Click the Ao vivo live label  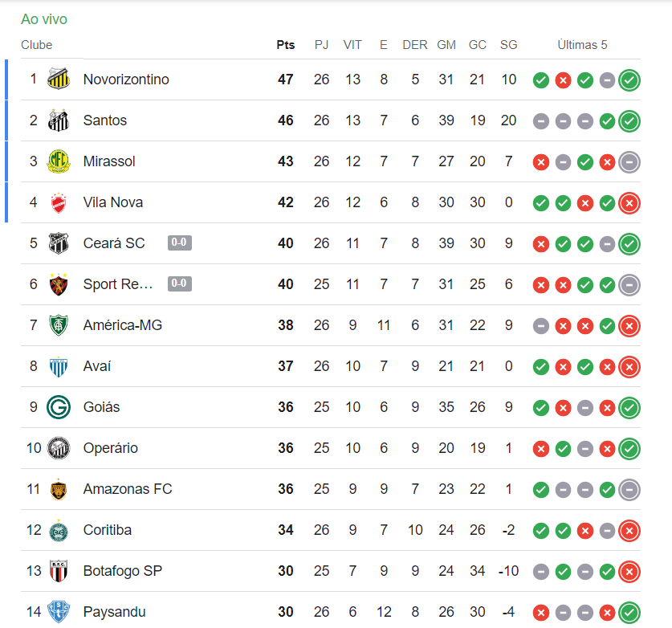(44, 18)
